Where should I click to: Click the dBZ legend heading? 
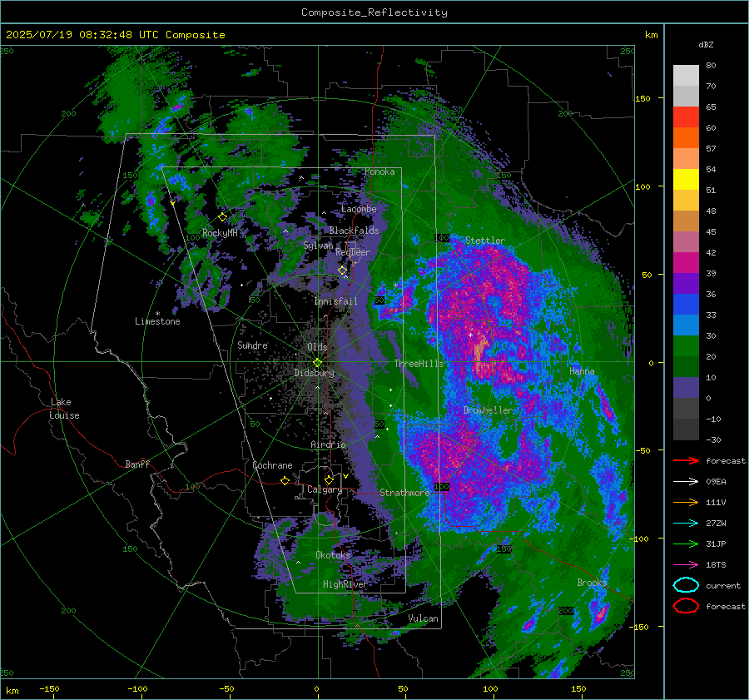pyautogui.click(x=706, y=45)
